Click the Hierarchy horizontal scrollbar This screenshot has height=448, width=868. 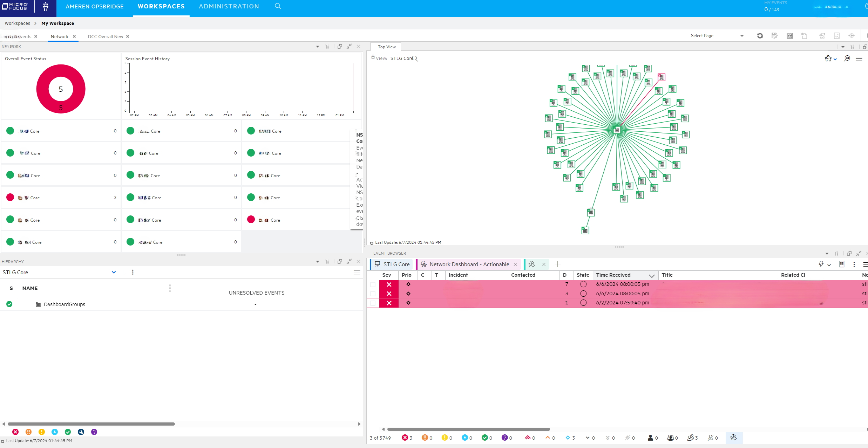91,424
